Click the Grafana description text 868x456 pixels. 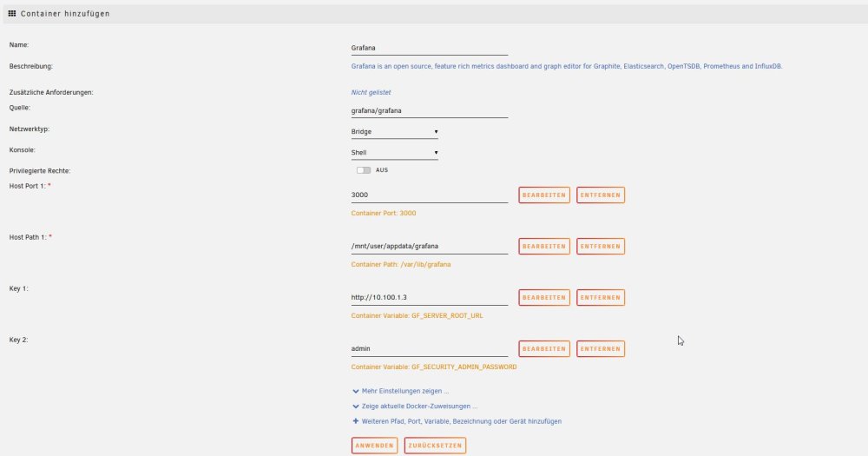(566, 67)
